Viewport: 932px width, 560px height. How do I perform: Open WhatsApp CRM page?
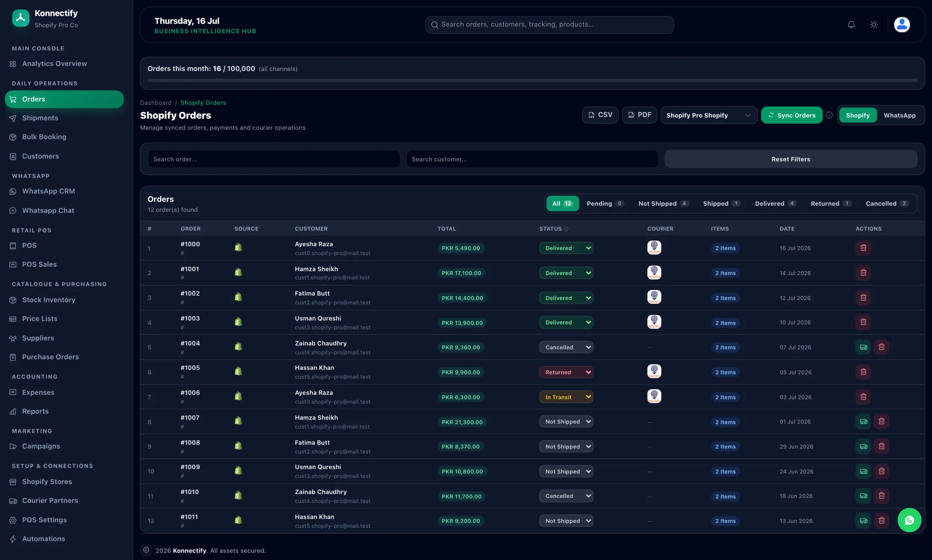coord(64,191)
